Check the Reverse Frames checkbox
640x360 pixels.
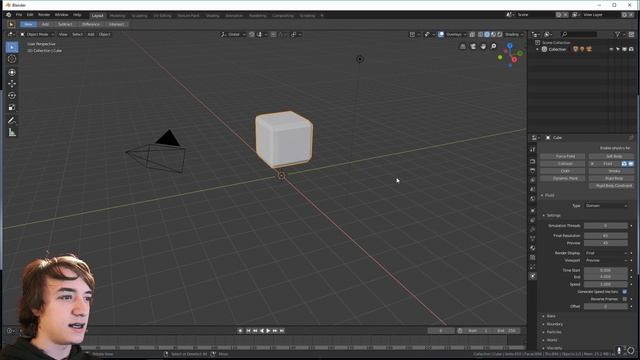624,299
